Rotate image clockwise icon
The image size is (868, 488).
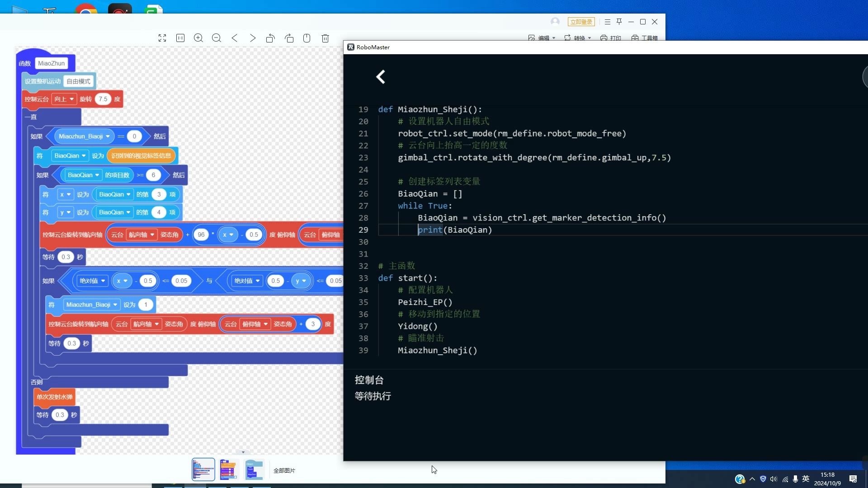pyautogui.click(x=289, y=38)
